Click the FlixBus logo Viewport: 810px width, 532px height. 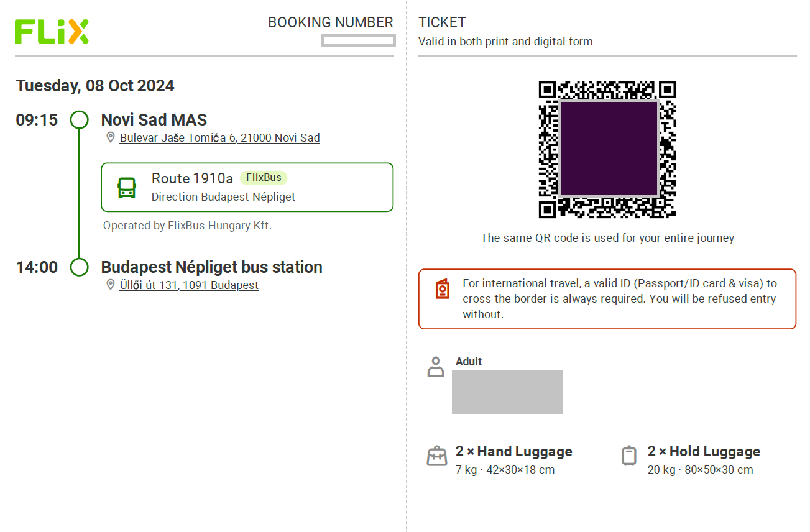coord(52,32)
